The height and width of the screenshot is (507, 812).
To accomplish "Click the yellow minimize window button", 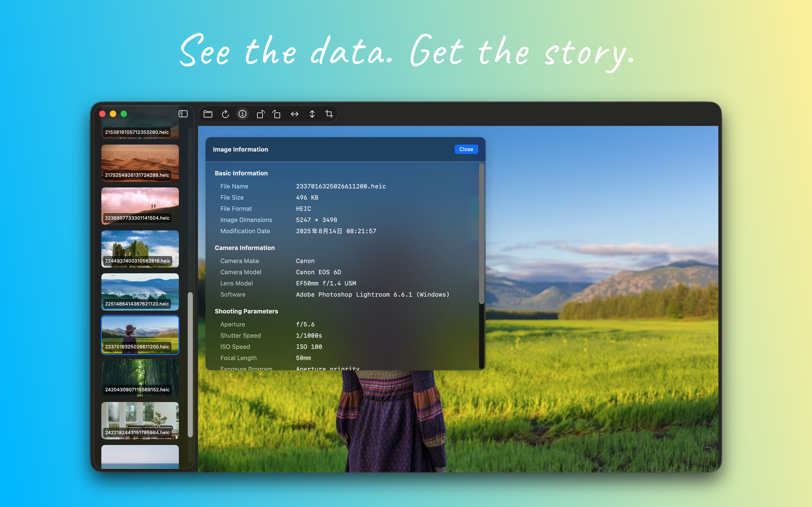I will click(113, 114).
